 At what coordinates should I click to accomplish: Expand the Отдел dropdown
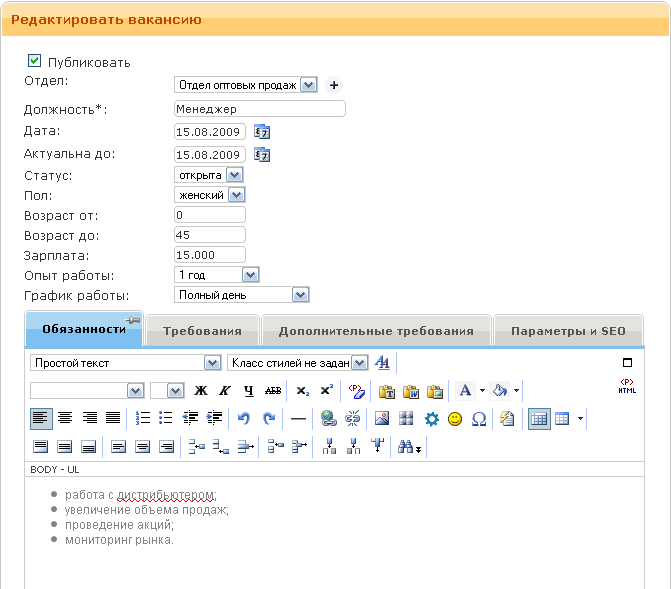tap(308, 85)
